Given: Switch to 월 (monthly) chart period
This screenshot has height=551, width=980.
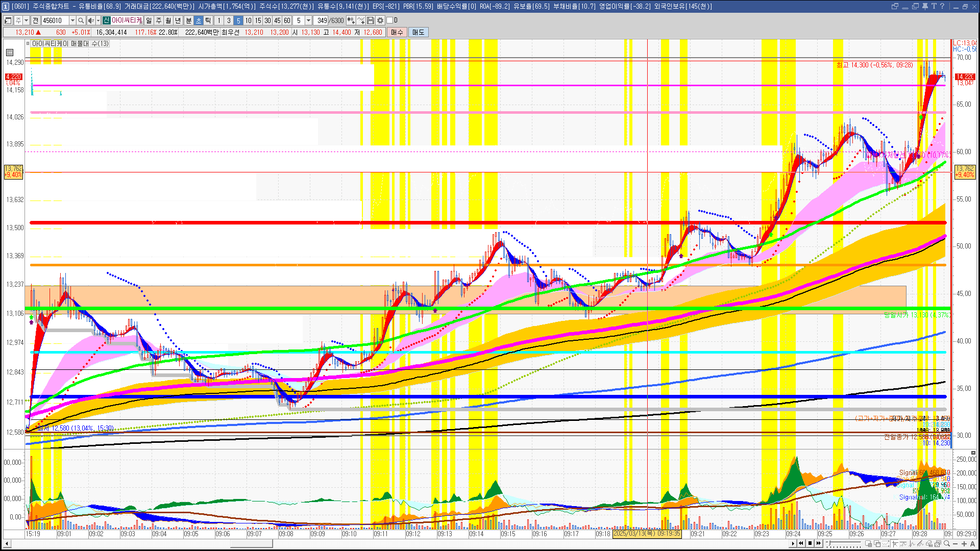Looking at the screenshot, I should coord(168,20).
